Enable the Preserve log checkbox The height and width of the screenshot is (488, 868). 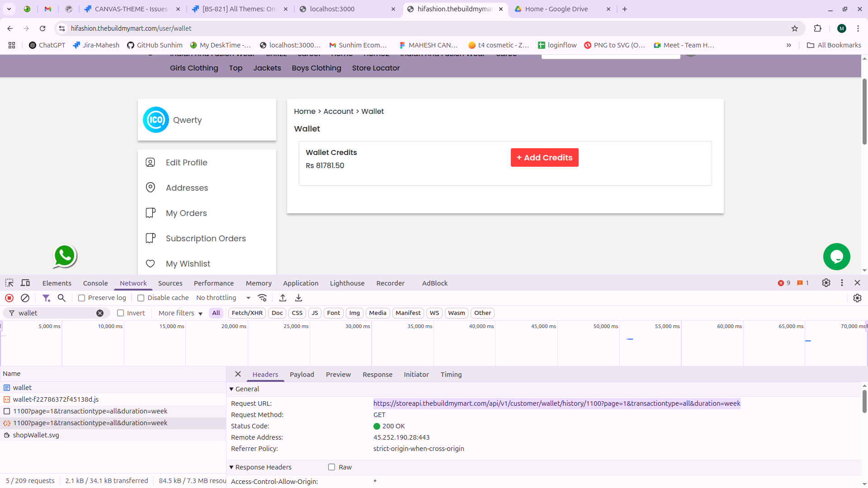(x=82, y=298)
